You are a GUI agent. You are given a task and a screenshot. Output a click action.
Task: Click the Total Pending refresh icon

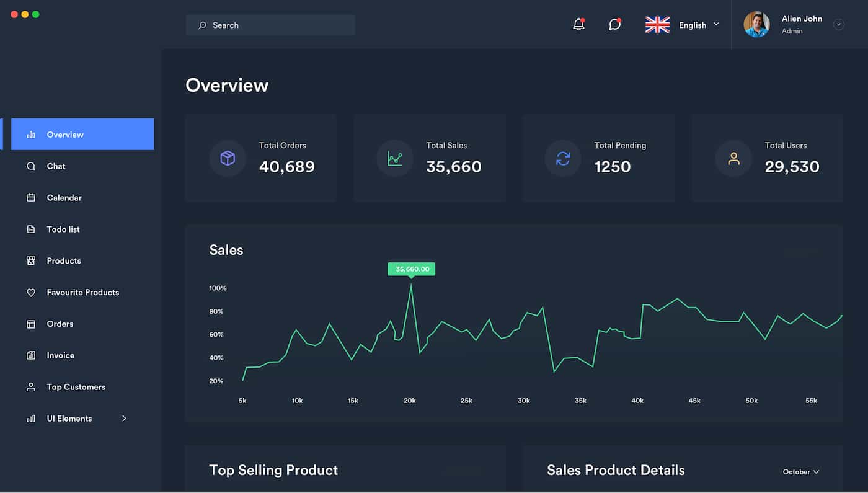click(x=563, y=158)
